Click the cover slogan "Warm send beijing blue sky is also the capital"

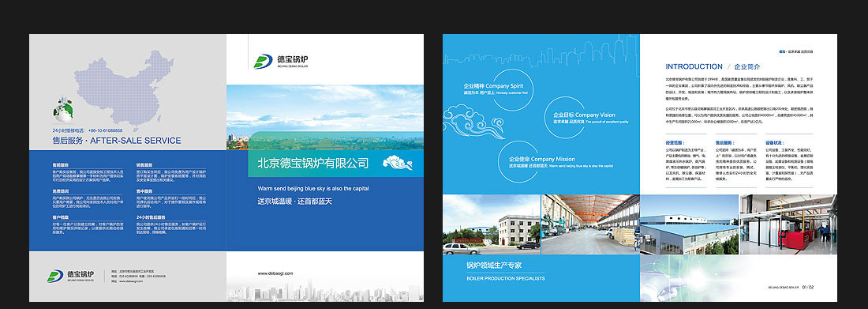pyautogui.click(x=312, y=189)
